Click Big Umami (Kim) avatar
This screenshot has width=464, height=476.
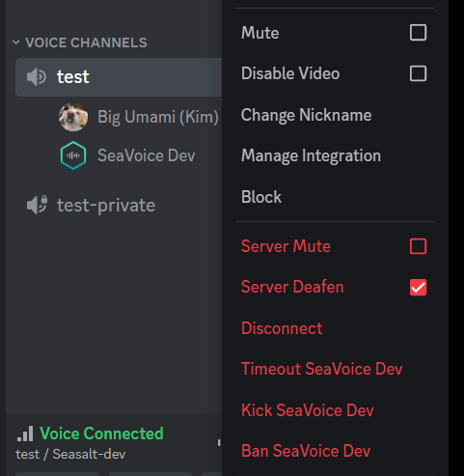click(73, 117)
